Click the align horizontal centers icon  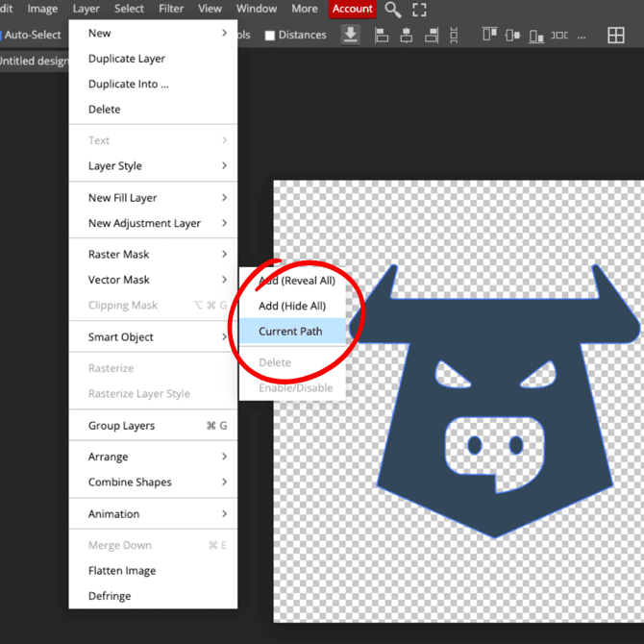(x=406, y=36)
